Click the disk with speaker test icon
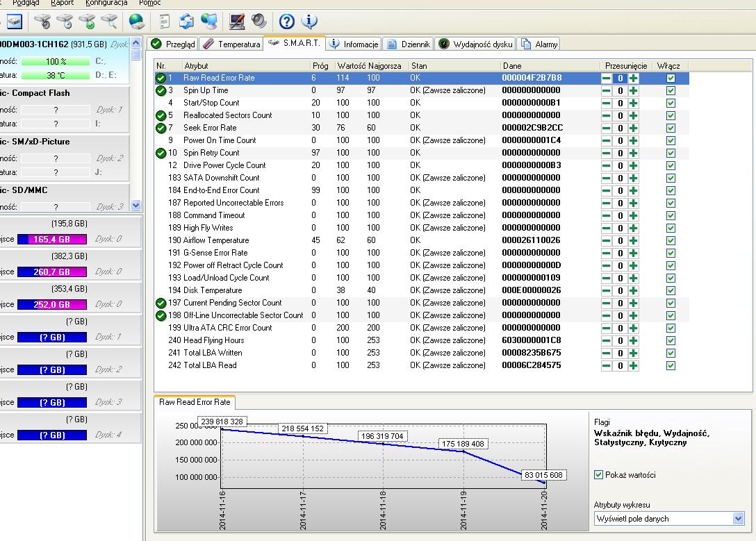The height and width of the screenshot is (541, 756). [x=42, y=22]
